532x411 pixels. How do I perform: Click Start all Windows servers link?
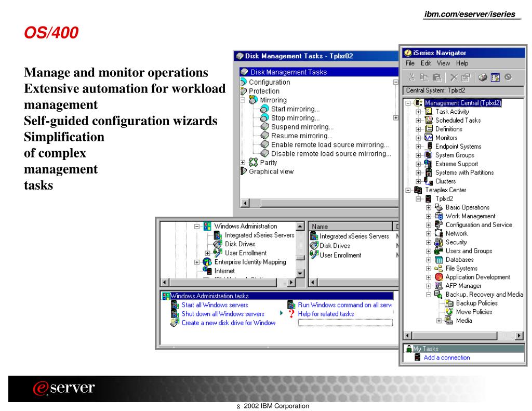[215, 305]
